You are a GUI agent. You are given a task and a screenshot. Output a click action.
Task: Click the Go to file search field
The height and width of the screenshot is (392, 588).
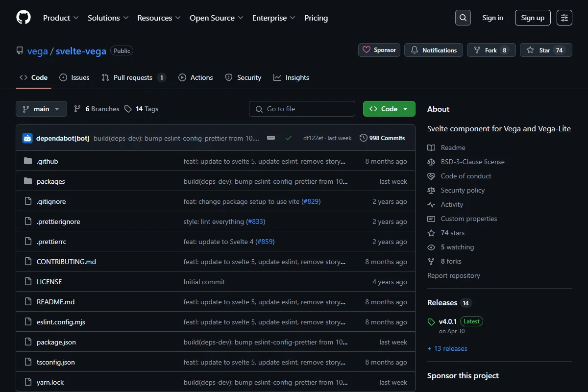302,109
